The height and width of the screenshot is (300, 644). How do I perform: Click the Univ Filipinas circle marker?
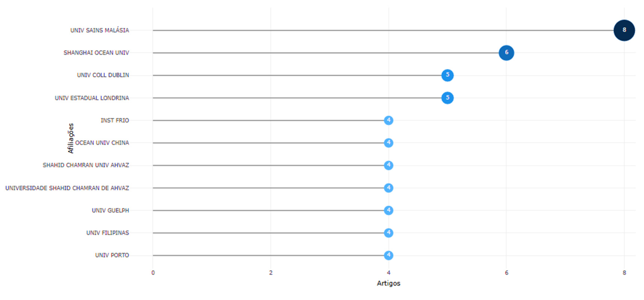pyautogui.click(x=388, y=233)
